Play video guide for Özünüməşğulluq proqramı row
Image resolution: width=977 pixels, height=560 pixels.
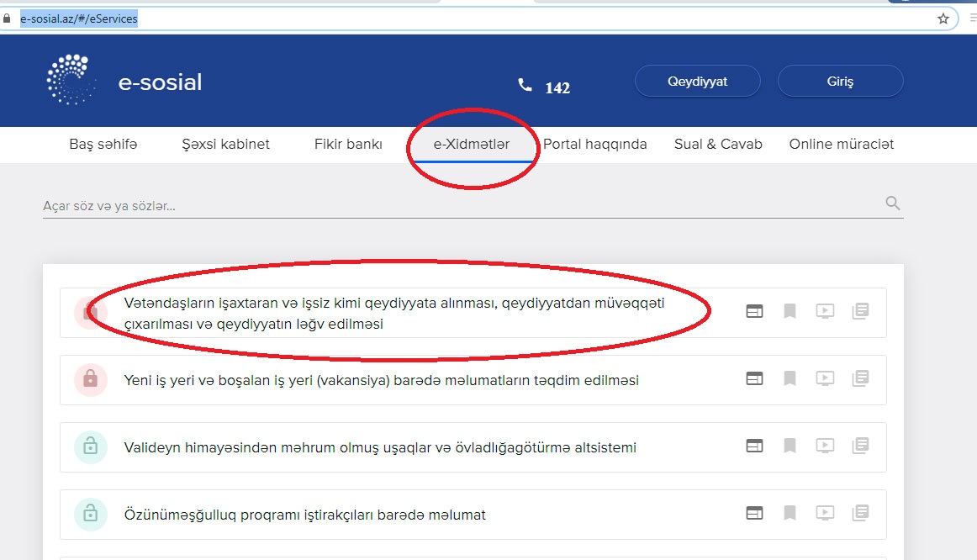point(825,513)
